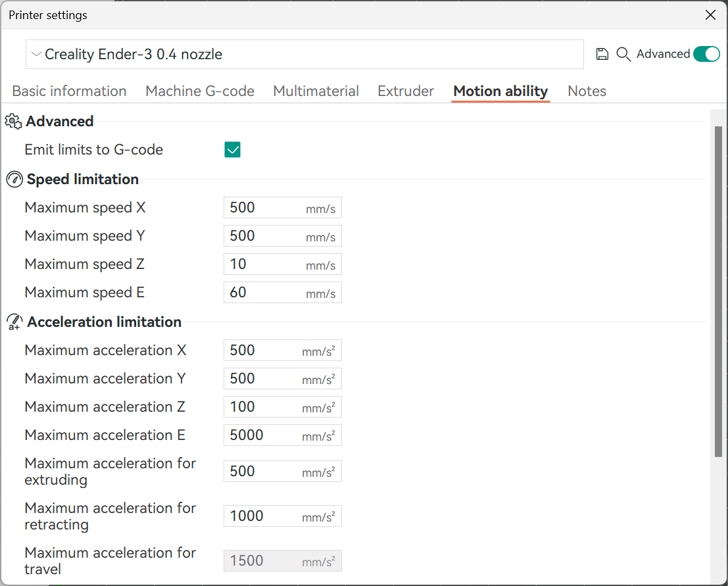Image resolution: width=728 pixels, height=586 pixels.
Task: Edit the Maximum speed E value
Action: click(282, 293)
